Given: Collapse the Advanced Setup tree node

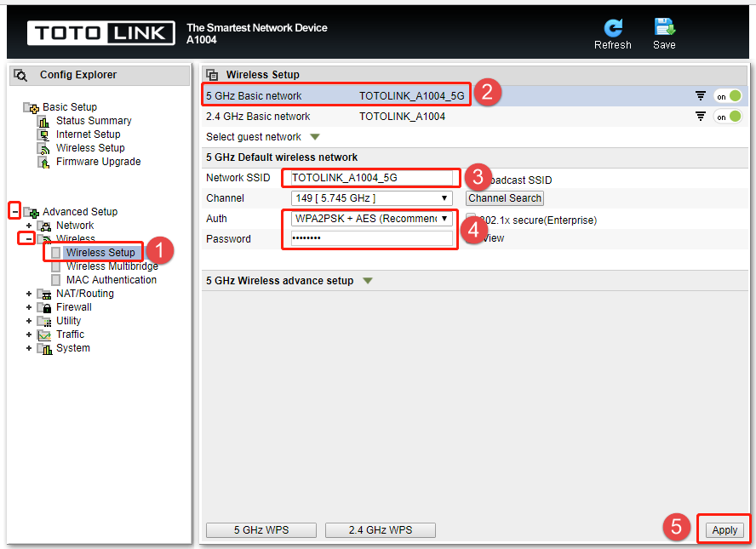Looking at the screenshot, I should (15, 211).
